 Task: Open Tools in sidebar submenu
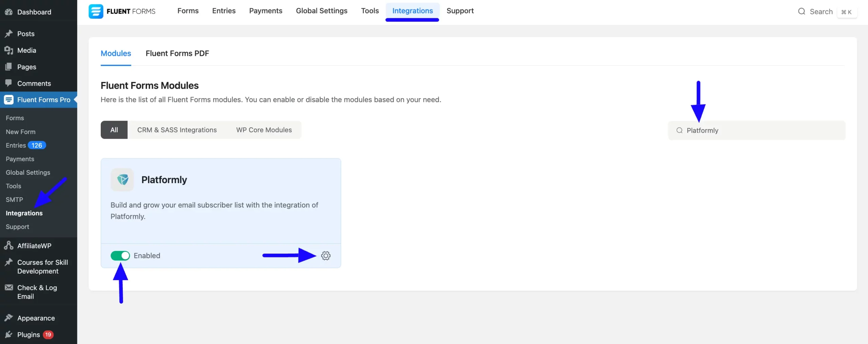click(x=14, y=186)
